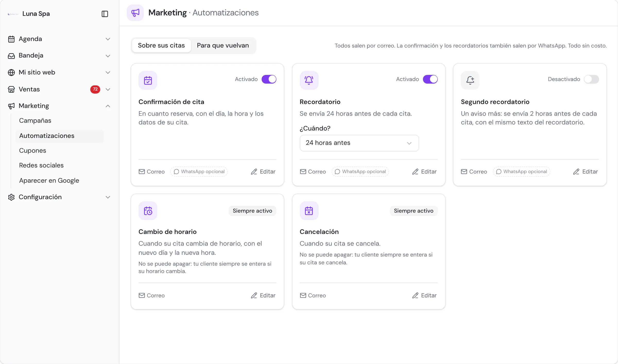Enable the Segundo recordatorio toggle
Viewport: 618px width, 364px height.
591,79
